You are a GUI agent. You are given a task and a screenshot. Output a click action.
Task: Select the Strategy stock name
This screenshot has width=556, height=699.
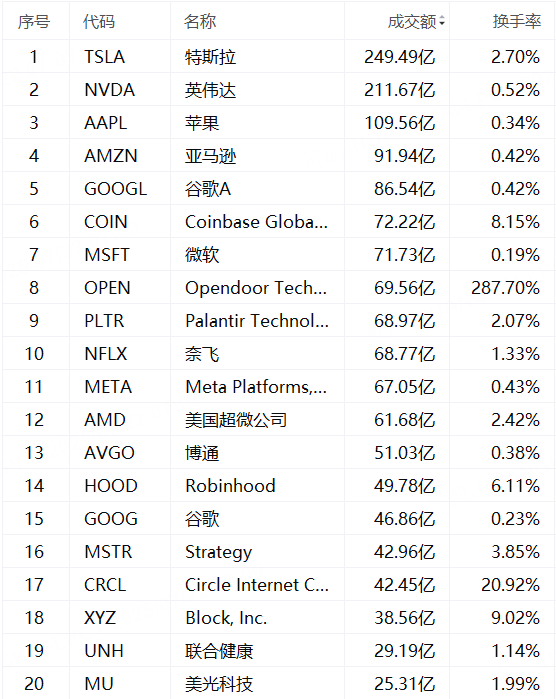click(218, 552)
